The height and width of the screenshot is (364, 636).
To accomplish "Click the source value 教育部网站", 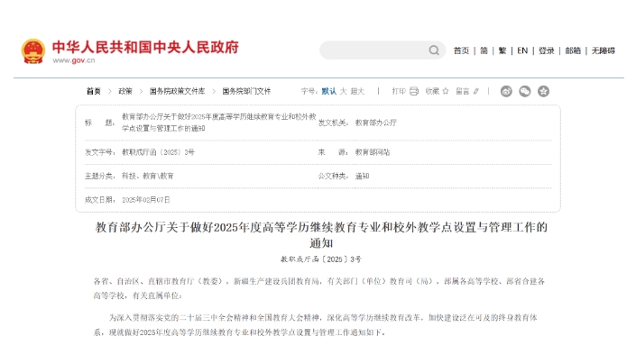I will pos(373,152).
